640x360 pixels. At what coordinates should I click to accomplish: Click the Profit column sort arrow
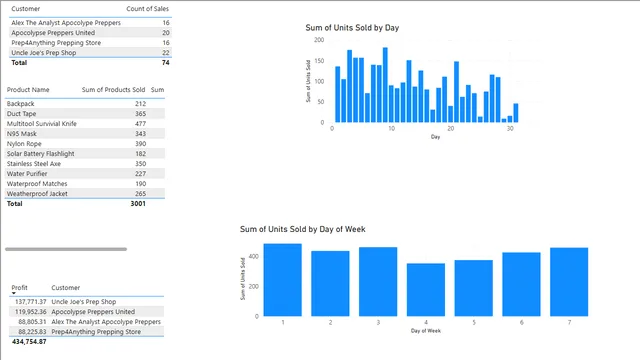[x=13, y=293]
